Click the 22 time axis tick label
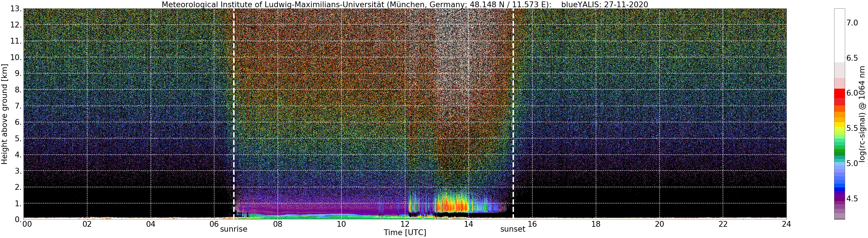Viewport: 868px width, 238px height. pyautogui.click(x=723, y=224)
